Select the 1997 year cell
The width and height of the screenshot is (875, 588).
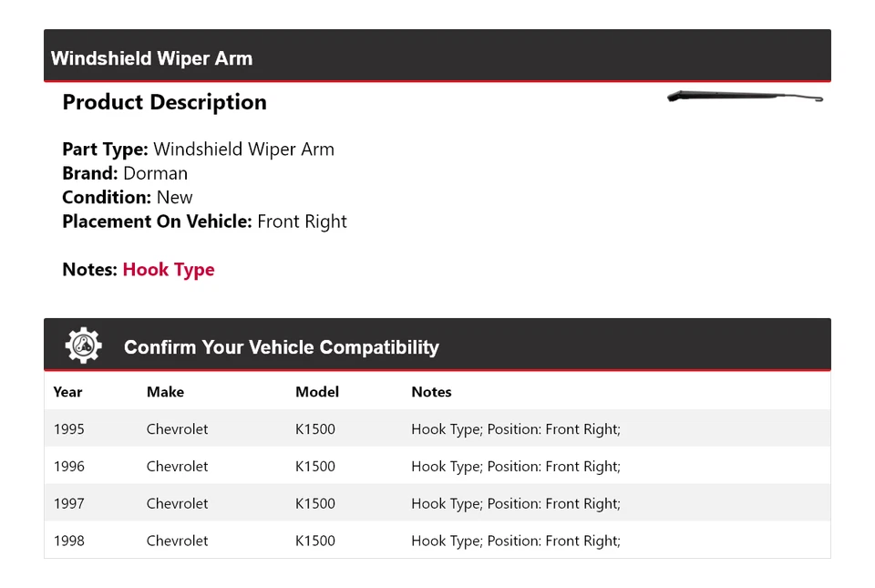68,504
